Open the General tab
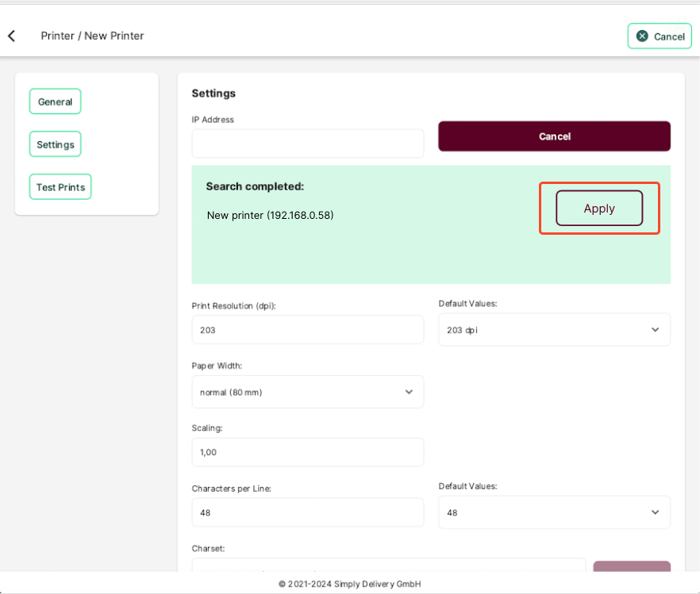 [x=55, y=102]
